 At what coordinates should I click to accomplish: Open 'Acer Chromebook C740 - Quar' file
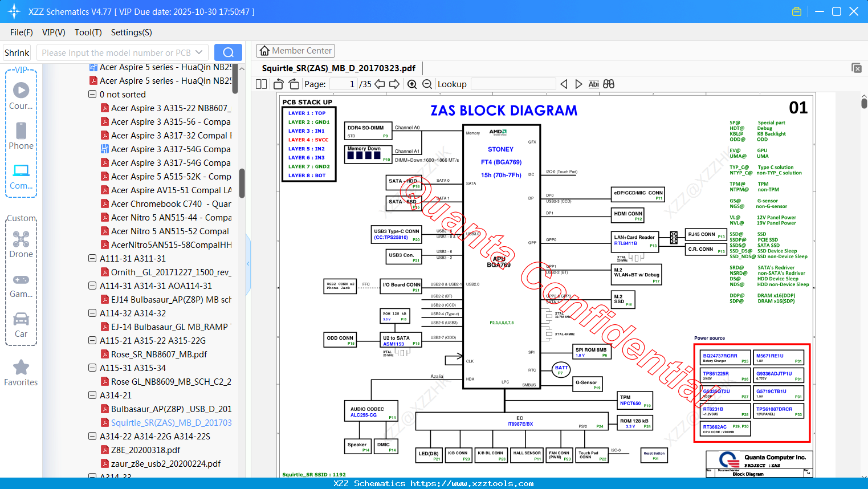tap(165, 204)
